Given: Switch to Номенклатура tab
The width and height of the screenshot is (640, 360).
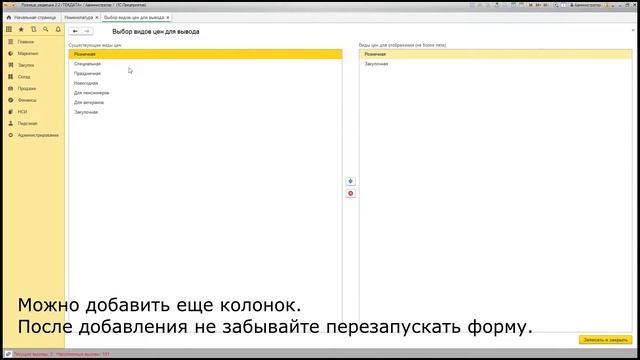Looking at the screenshot, I should click(x=78, y=18).
